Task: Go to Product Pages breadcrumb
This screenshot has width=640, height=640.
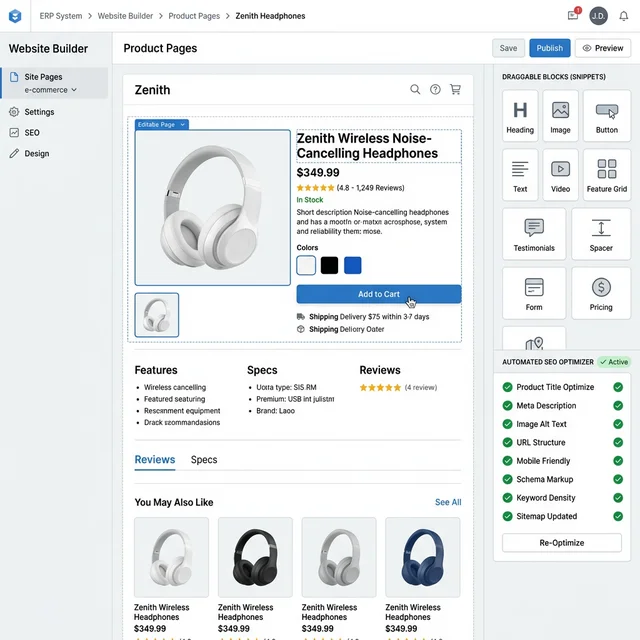Action: click(194, 16)
